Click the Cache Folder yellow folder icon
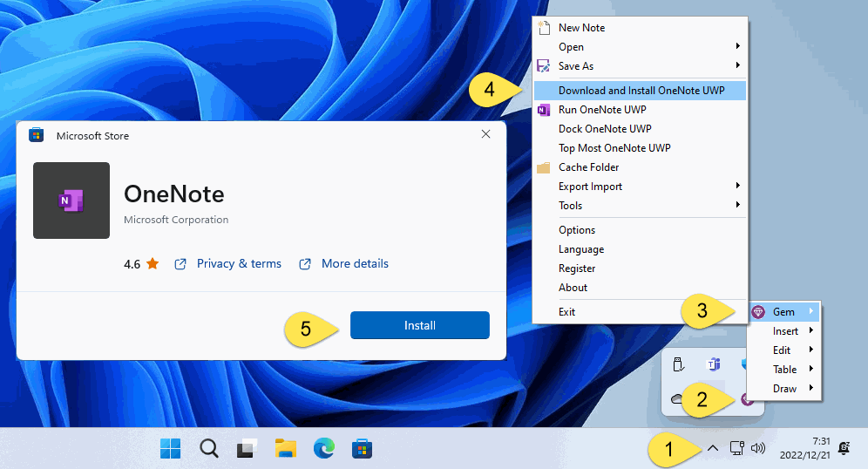 (544, 167)
